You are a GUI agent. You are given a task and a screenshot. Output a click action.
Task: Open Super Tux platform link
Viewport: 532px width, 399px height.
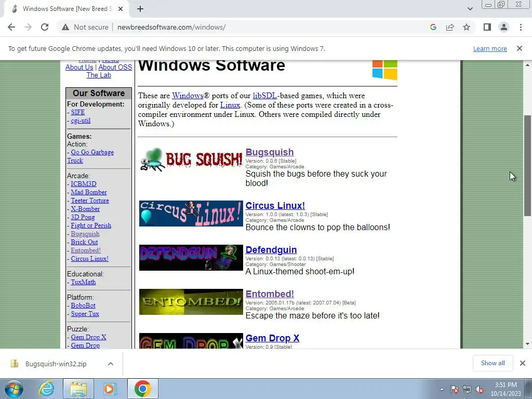(x=85, y=314)
